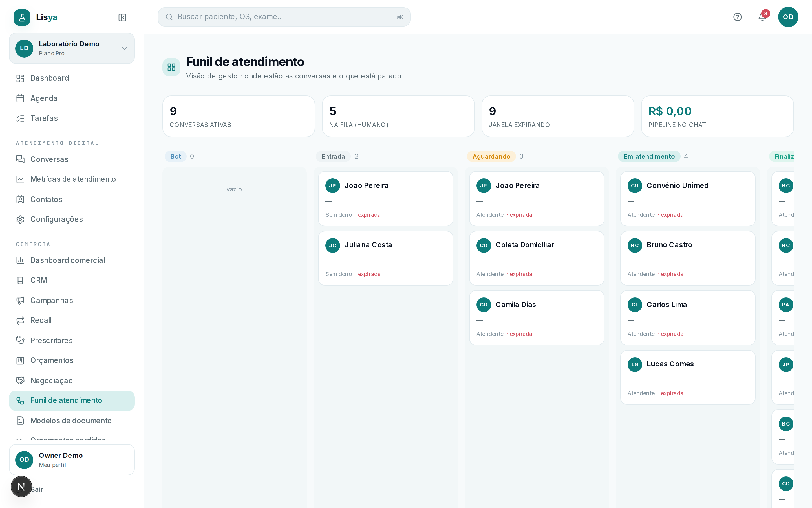Open the OD user avatar menu

click(x=788, y=17)
